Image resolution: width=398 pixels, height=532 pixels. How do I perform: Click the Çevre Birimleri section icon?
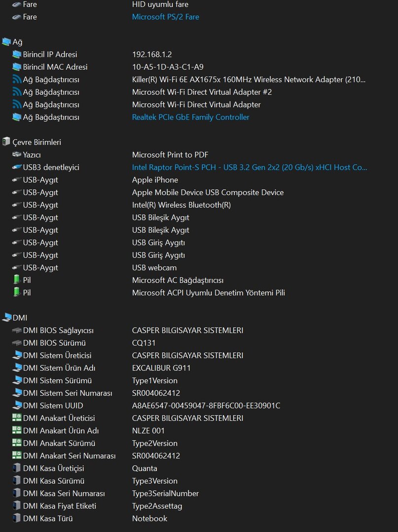tap(6, 142)
